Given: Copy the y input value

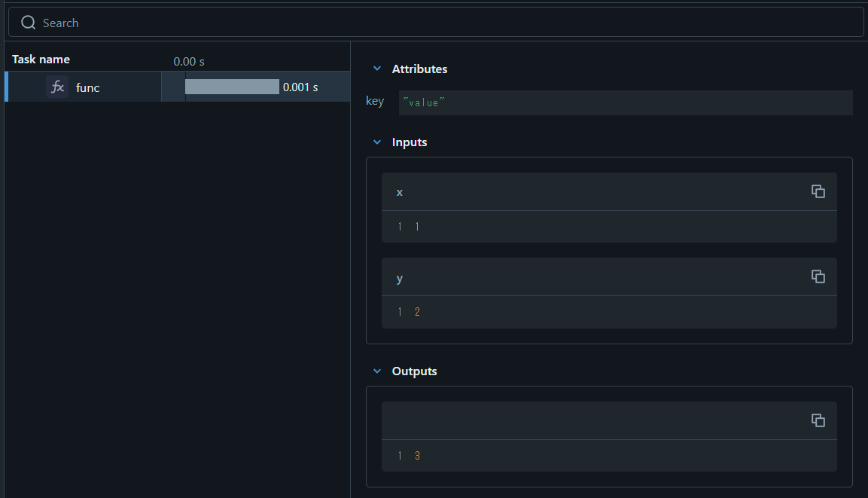Looking at the screenshot, I should pos(818,276).
